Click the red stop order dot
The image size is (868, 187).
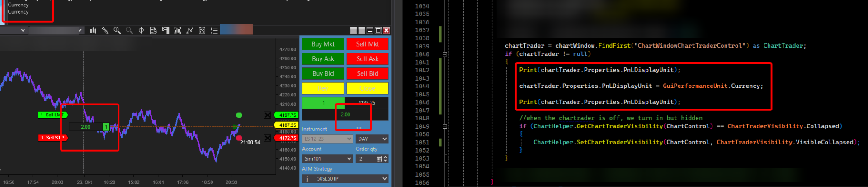click(239, 138)
